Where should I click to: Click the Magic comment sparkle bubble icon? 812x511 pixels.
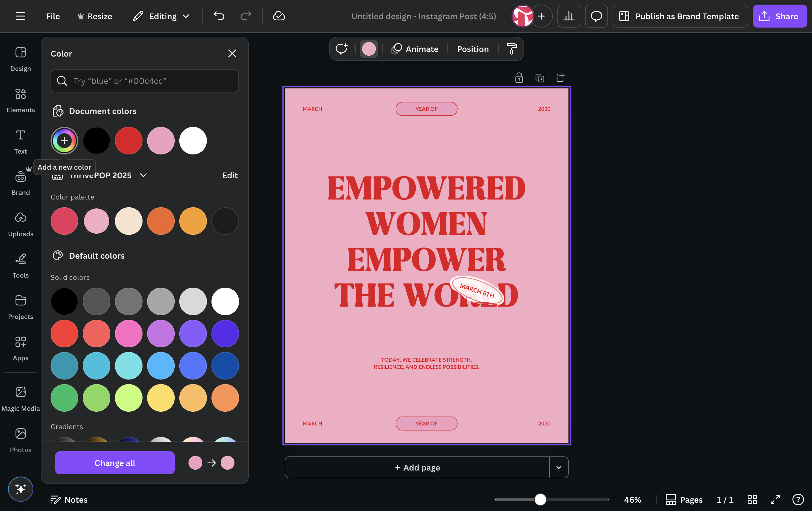coord(341,49)
